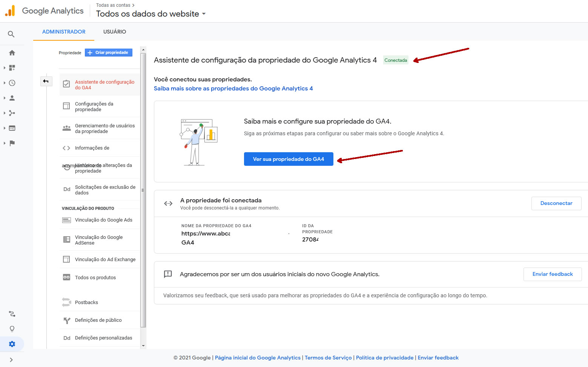Click the users group icon
Image resolution: width=588 pixels, height=367 pixels.
[66, 128]
